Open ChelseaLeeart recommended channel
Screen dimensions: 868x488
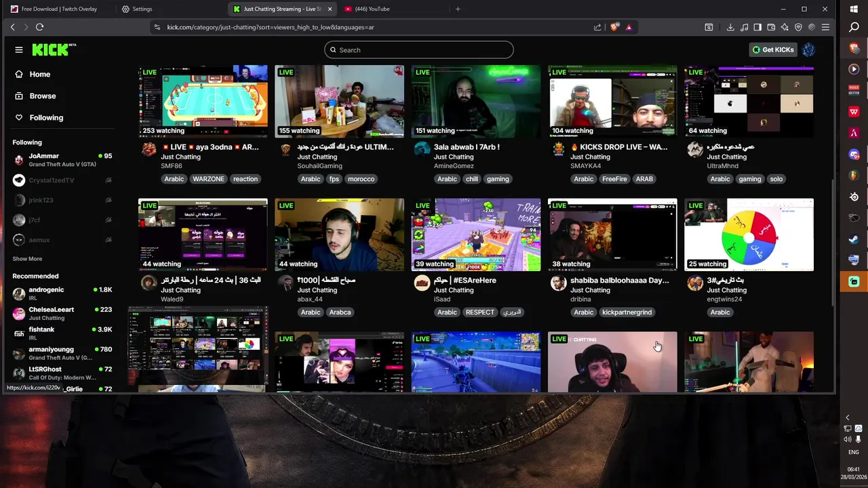coord(62,314)
